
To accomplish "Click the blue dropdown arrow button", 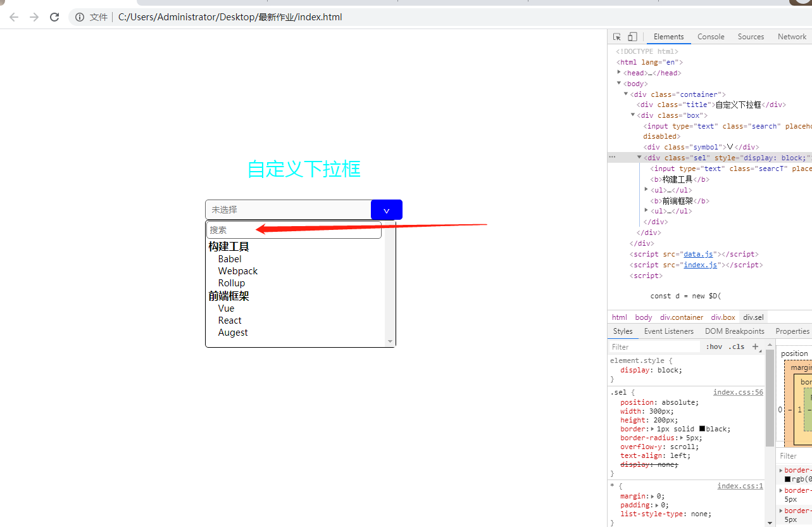I will 386,210.
